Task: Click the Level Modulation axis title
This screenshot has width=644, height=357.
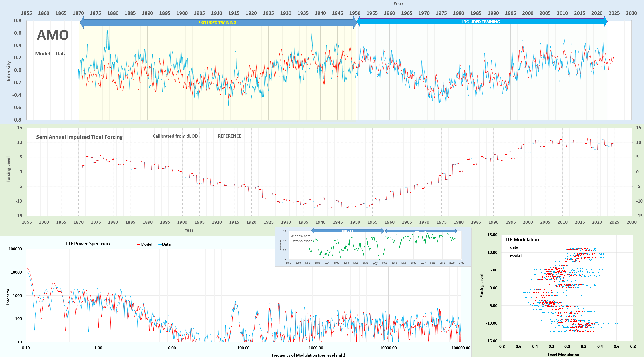Action: click(563, 355)
